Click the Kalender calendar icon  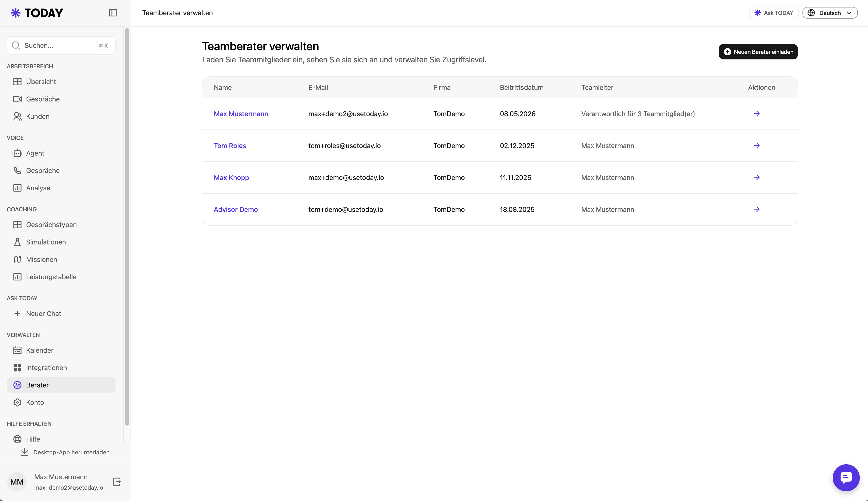pos(17,350)
